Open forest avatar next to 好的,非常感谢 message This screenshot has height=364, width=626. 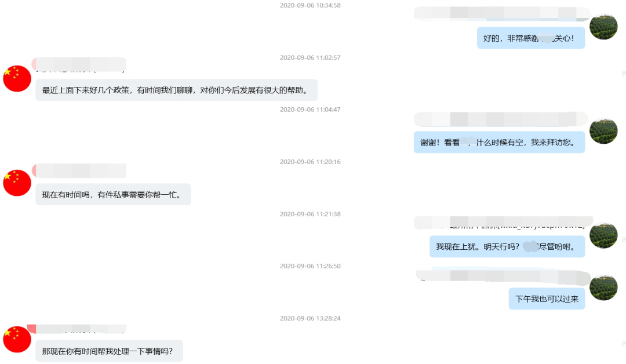[603, 27]
